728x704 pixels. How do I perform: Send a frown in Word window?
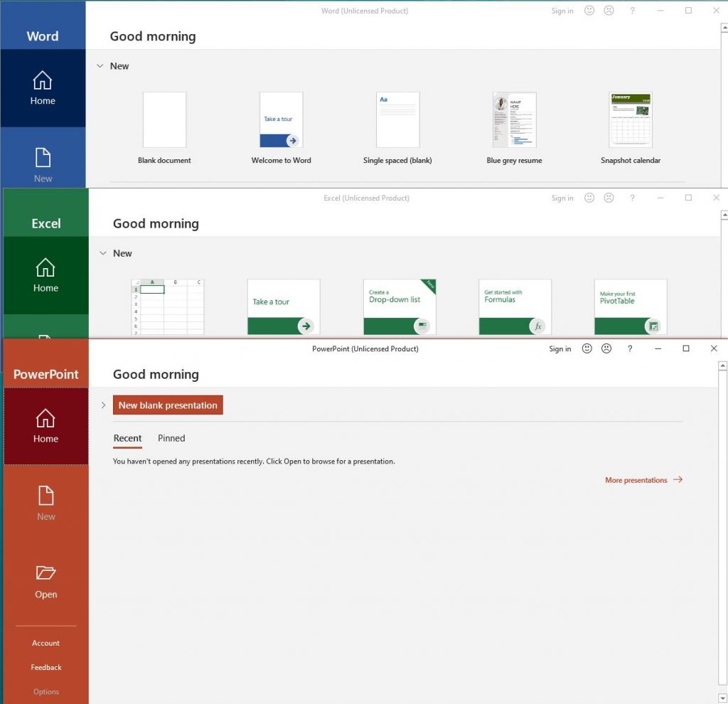click(609, 11)
